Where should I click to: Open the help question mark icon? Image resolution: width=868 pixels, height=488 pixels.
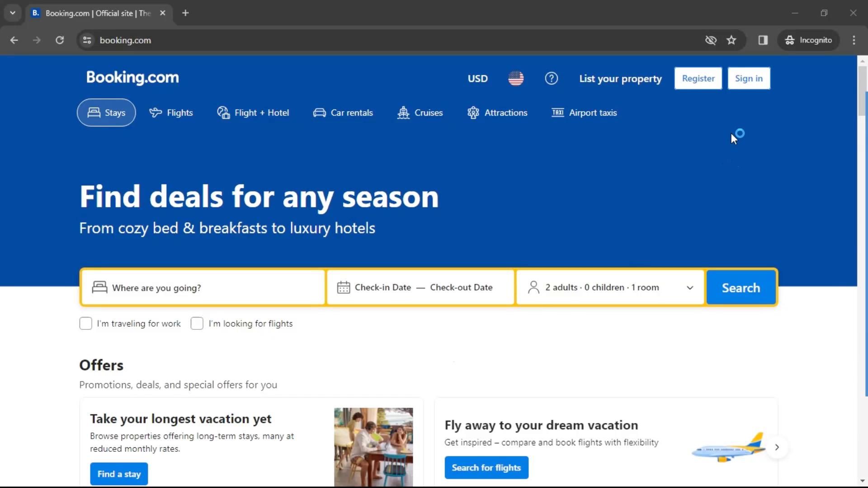(x=551, y=78)
